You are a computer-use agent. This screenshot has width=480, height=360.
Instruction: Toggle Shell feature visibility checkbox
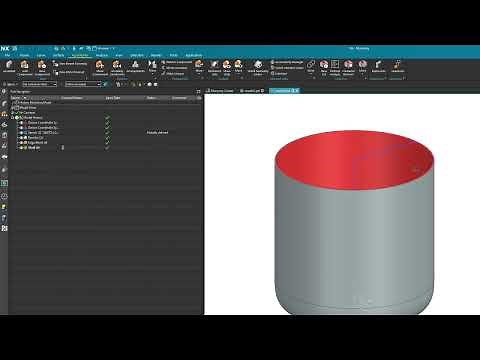click(21, 148)
